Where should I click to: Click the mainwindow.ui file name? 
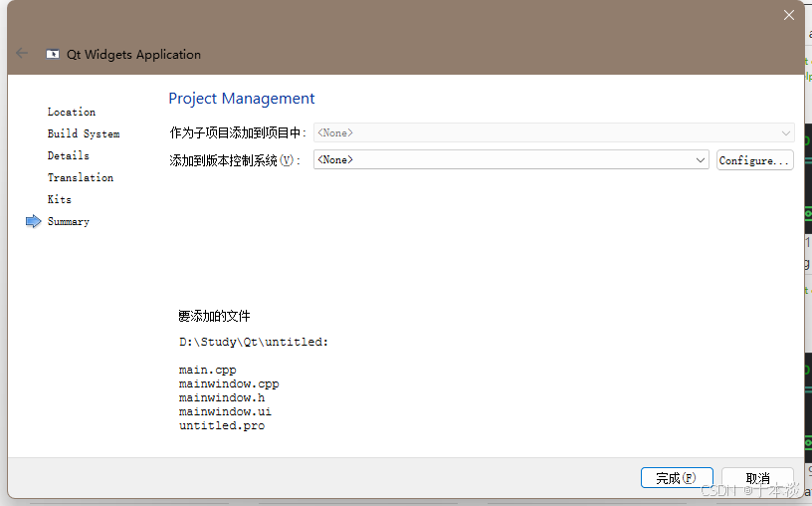[225, 411]
